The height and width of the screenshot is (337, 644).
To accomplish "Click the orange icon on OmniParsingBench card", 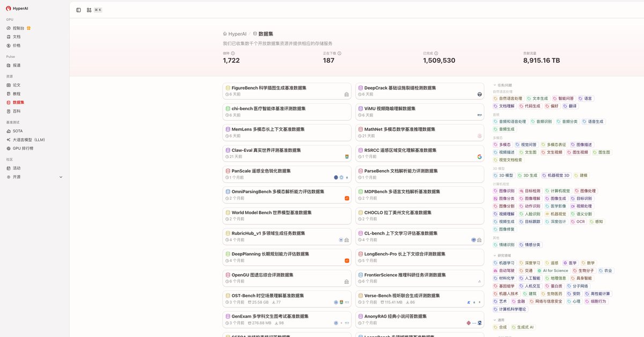I will 347,199.
